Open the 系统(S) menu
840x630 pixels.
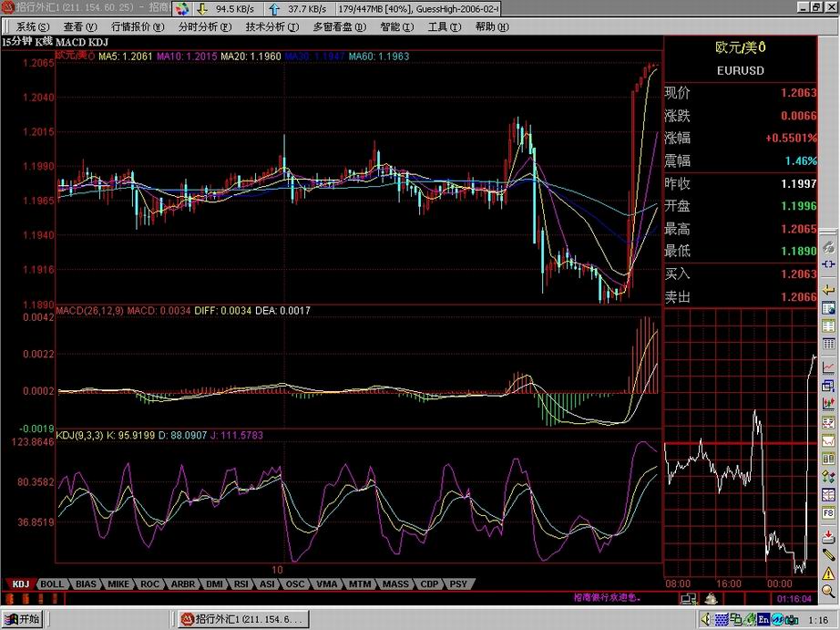click(x=33, y=27)
